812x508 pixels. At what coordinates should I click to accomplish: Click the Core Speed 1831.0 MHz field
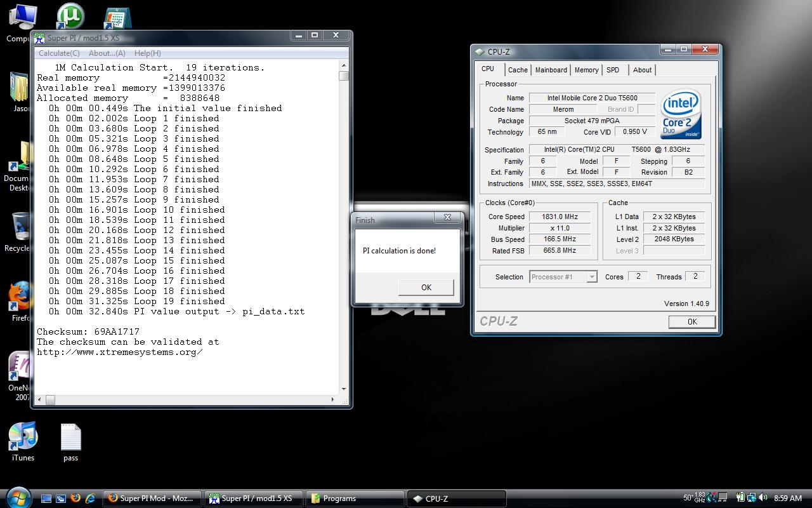(560, 217)
